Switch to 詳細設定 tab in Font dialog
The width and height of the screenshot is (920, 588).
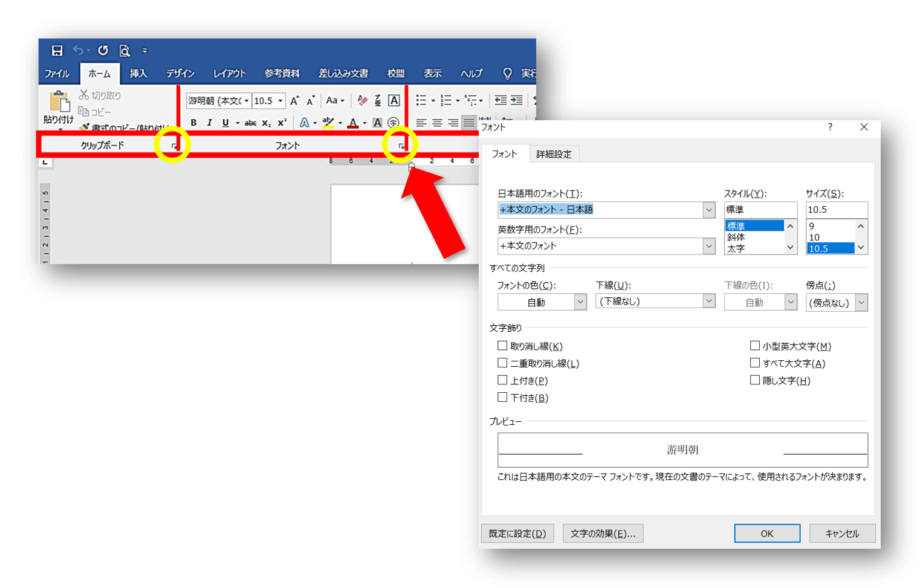pos(554,154)
